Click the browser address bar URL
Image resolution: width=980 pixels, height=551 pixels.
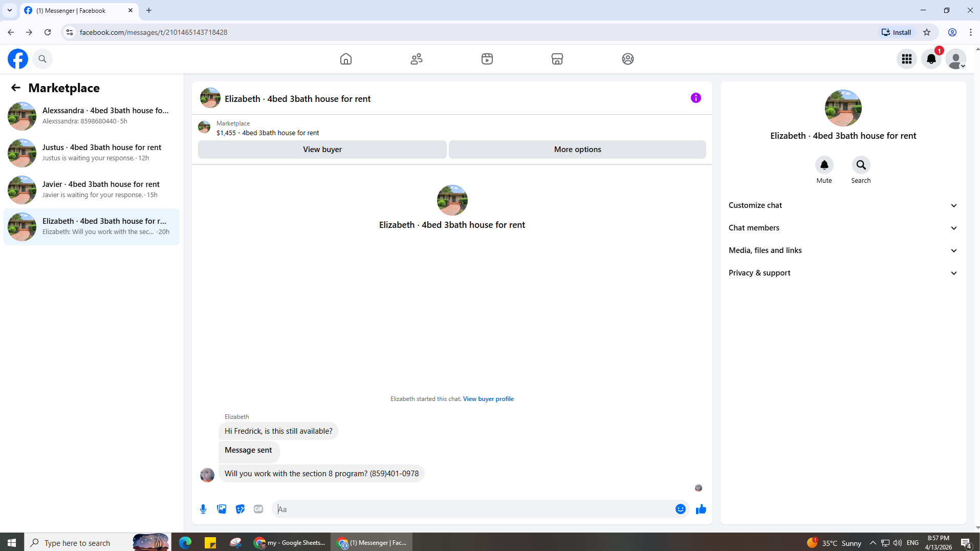(x=154, y=32)
